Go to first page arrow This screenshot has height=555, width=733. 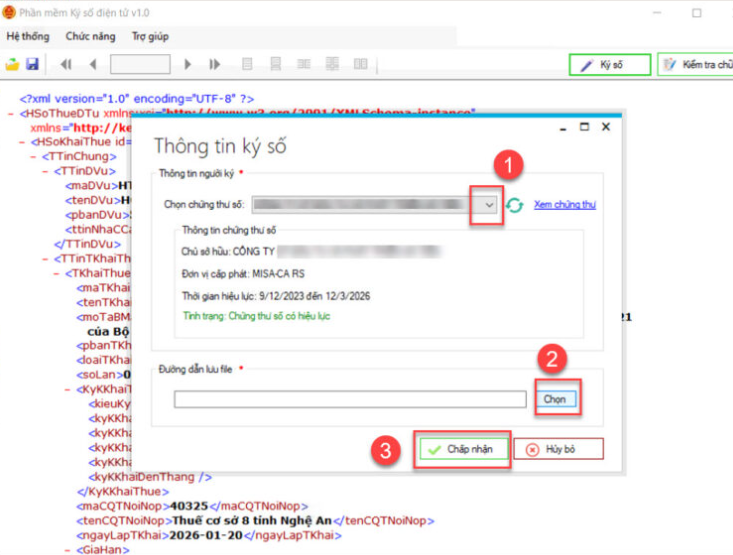point(66,64)
